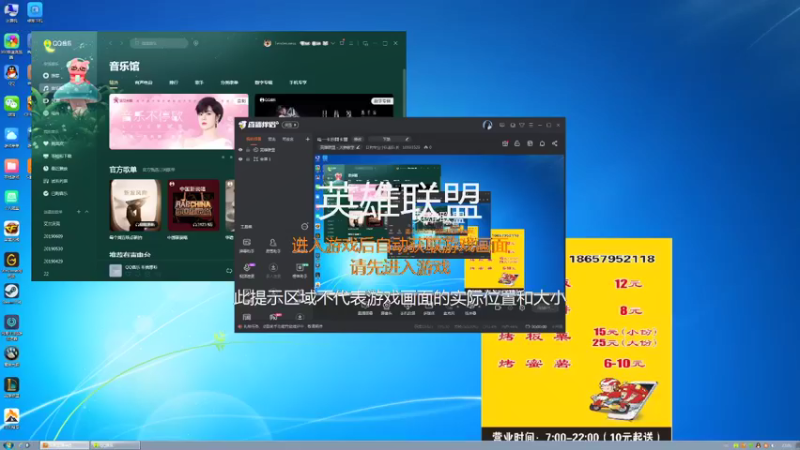Open 已购音乐 in QQ Music sidebar
Screen dimensions: 800x450
click(55, 193)
